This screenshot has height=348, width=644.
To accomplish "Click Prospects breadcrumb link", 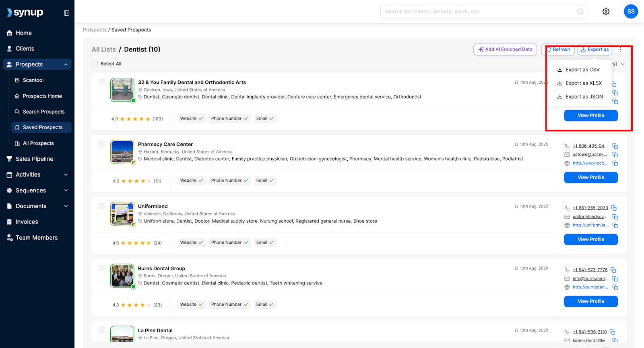I will [95, 30].
